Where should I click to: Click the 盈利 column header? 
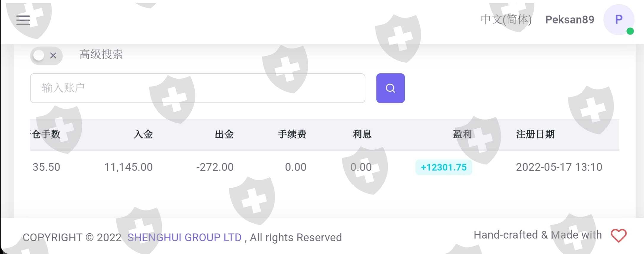462,134
